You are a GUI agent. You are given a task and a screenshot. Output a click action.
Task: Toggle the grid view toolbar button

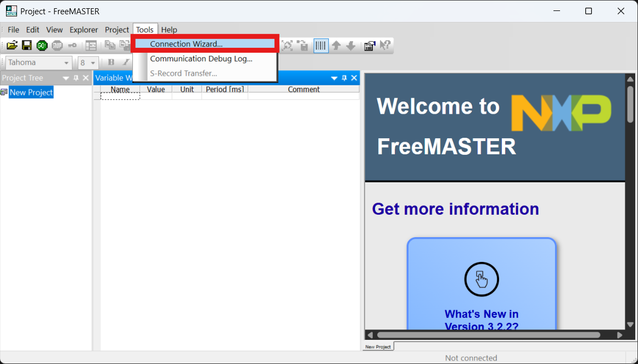pos(321,46)
